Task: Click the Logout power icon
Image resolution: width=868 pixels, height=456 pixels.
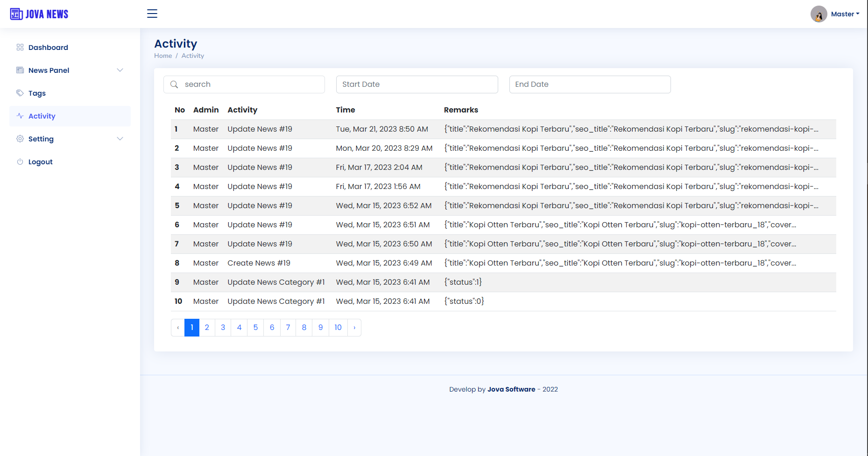Action: [20, 161]
